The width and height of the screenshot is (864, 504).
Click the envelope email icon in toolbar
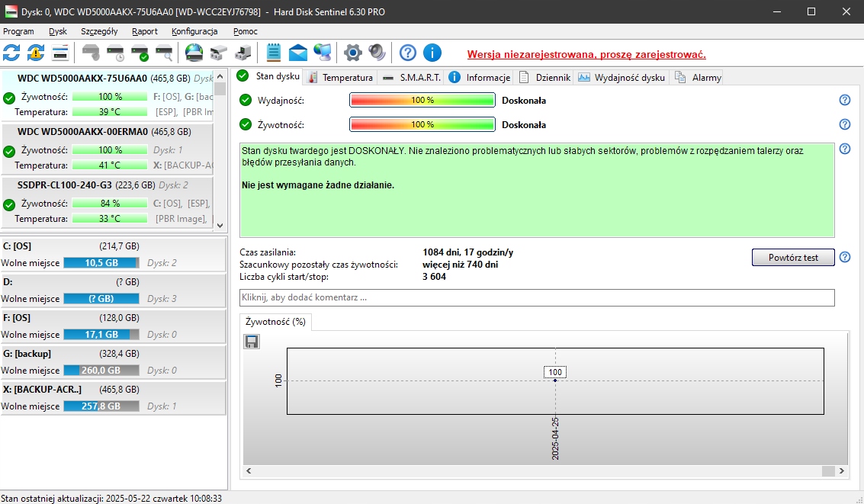pyautogui.click(x=298, y=53)
